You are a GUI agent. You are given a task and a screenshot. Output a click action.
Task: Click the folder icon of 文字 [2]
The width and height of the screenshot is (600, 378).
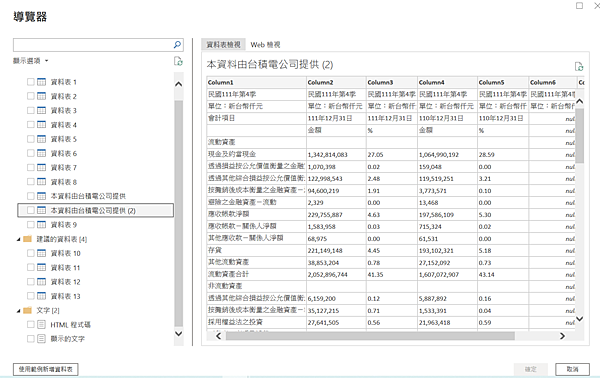coord(27,310)
